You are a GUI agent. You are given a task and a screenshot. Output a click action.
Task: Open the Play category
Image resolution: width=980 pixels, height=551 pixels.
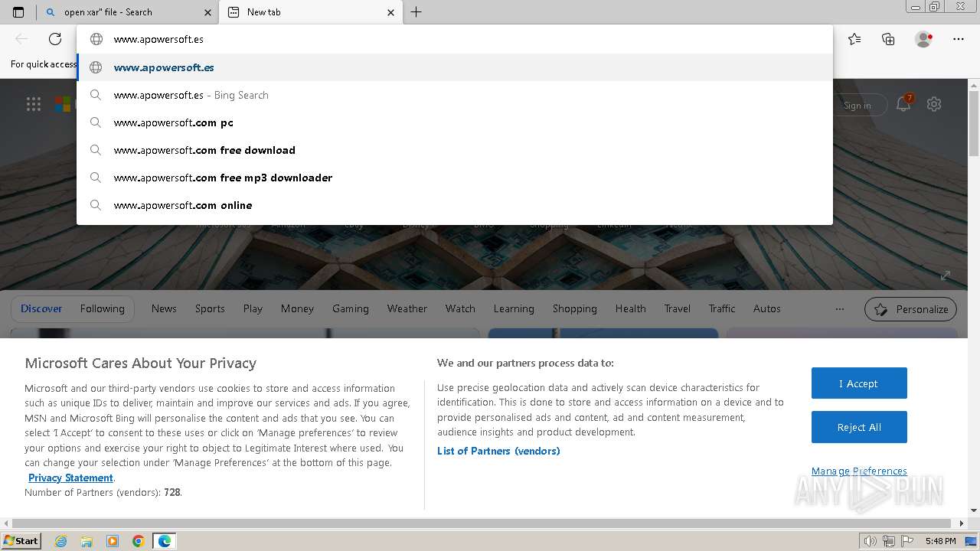253,308
